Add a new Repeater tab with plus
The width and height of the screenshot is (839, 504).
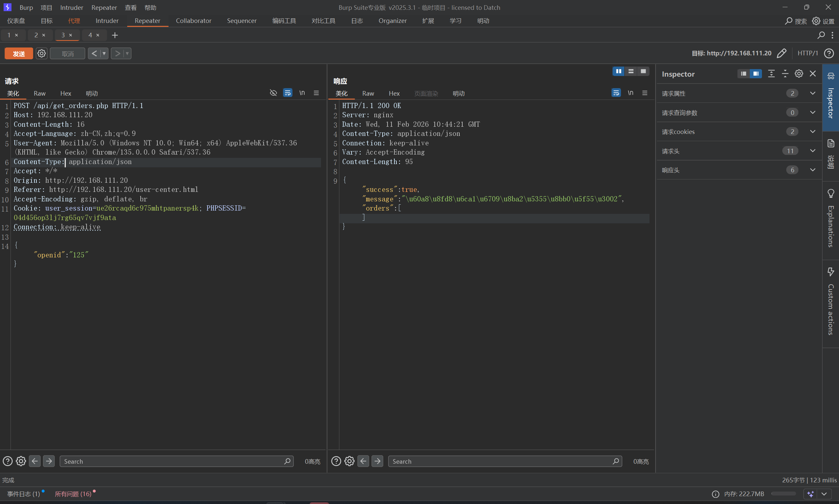tap(115, 35)
